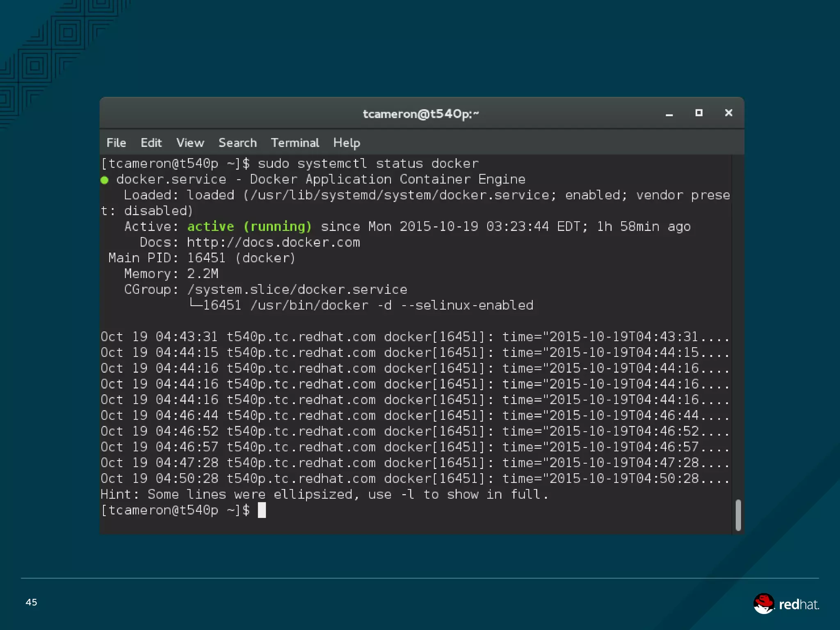Click the green docker service status dot
840x630 pixels.
[x=105, y=180]
